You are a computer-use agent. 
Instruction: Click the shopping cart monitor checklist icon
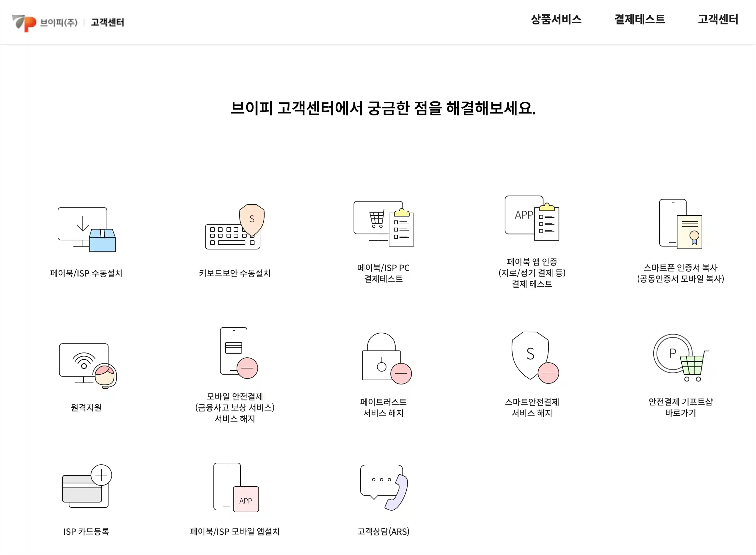click(x=384, y=224)
